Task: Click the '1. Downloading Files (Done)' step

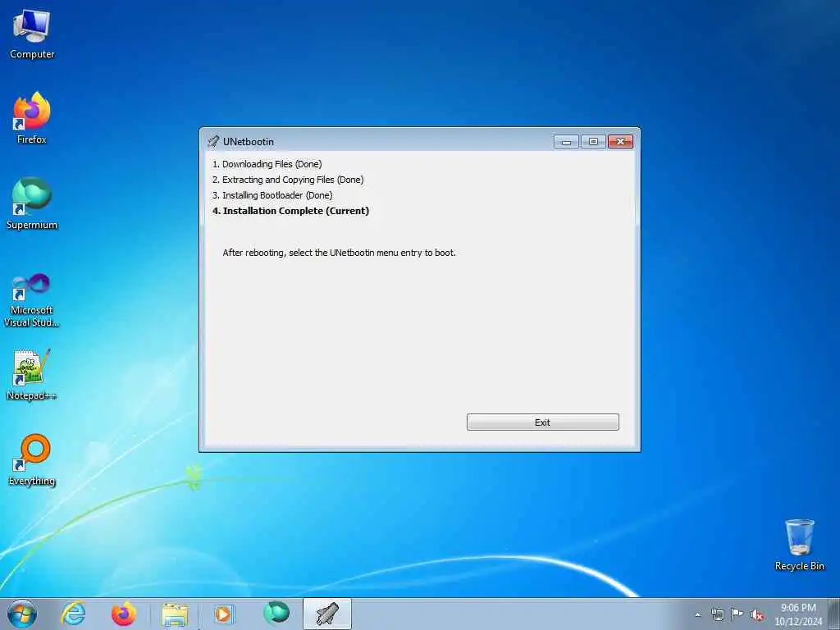Action: (x=267, y=164)
